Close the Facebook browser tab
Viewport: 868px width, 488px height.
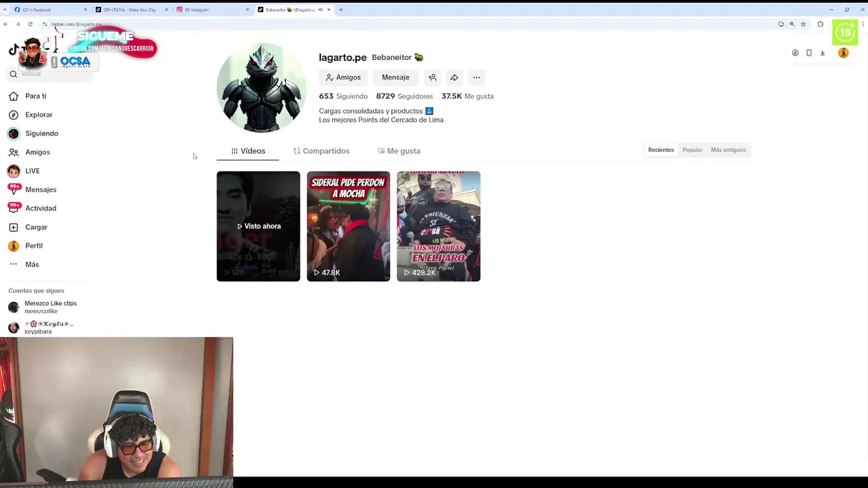(x=85, y=9)
